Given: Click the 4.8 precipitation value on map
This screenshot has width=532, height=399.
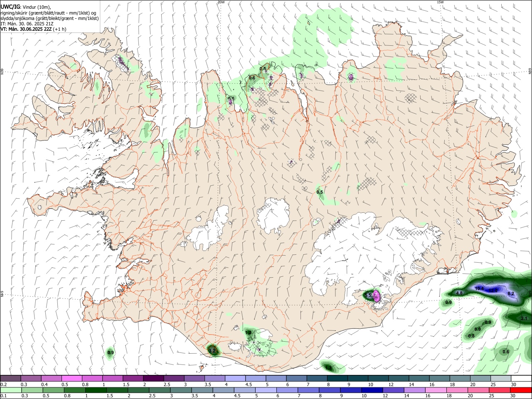Looking at the screenshot, I should pos(459,293).
